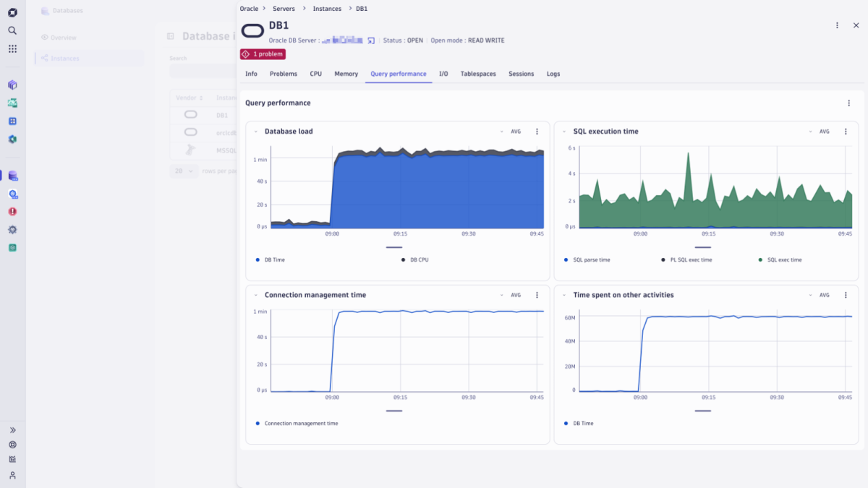Click the DB1 Oracle database icon in the header
Image resolution: width=868 pixels, height=488 pixels.
[x=252, y=31]
